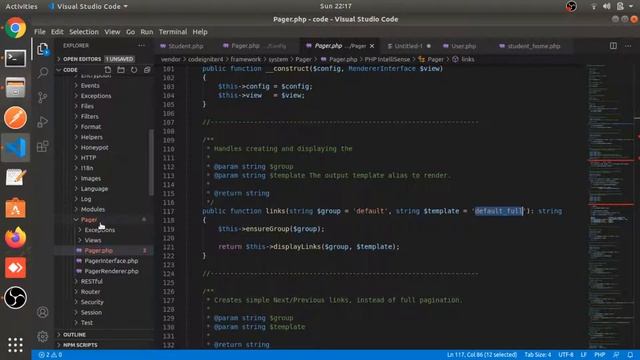Refresh the explorer file tree

click(x=134, y=70)
